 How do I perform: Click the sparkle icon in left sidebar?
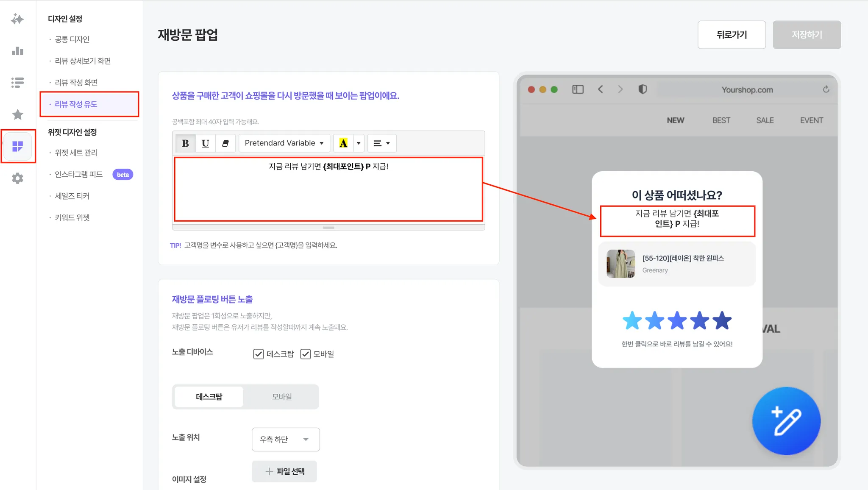tap(17, 19)
